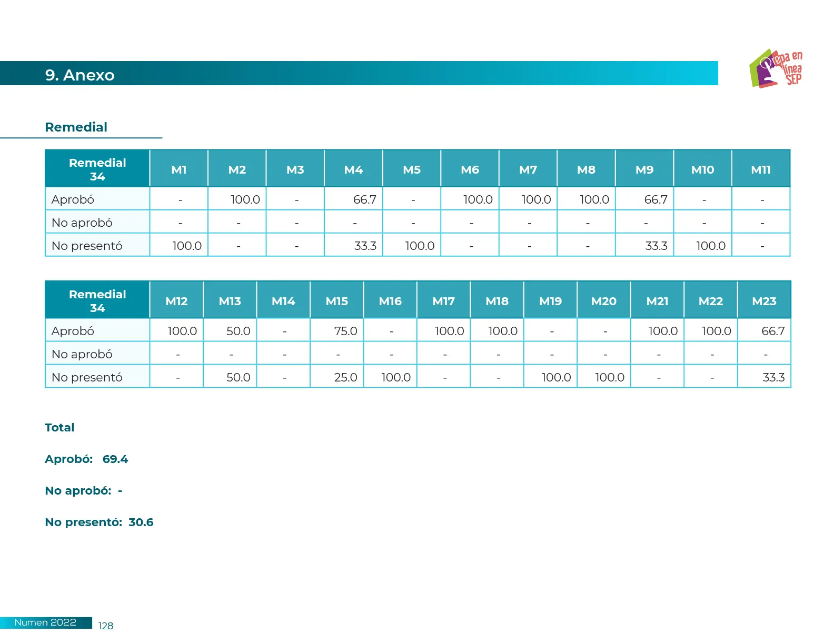
Task: Select the Aprobó total value 69.4
Action: pyautogui.click(x=115, y=459)
